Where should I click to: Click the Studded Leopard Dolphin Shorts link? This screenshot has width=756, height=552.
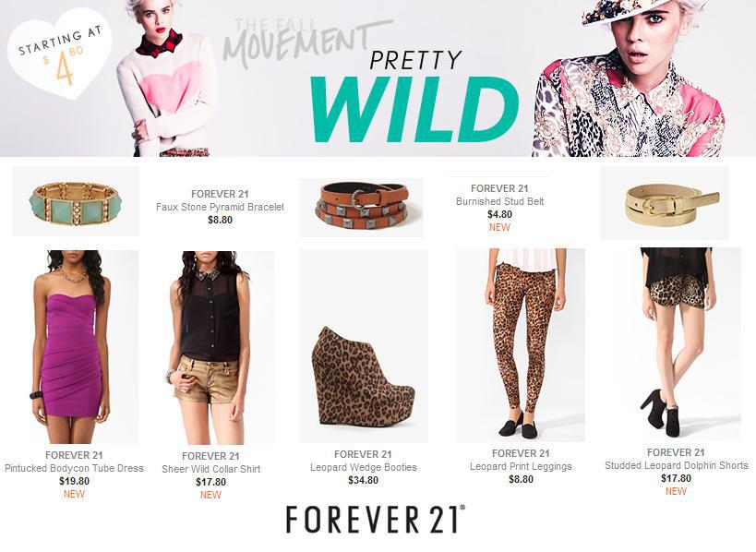(x=677, y=465)
